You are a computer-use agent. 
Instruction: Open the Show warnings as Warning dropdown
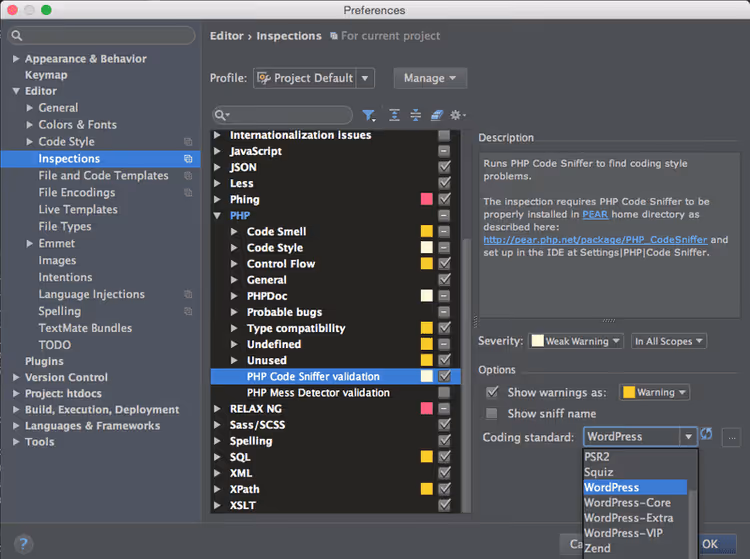655,393
